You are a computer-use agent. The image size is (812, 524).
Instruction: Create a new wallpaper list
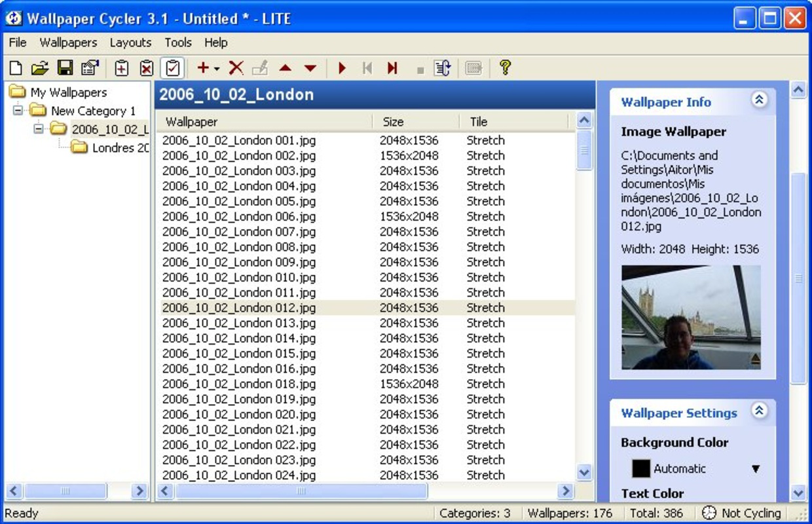point(14,67)
